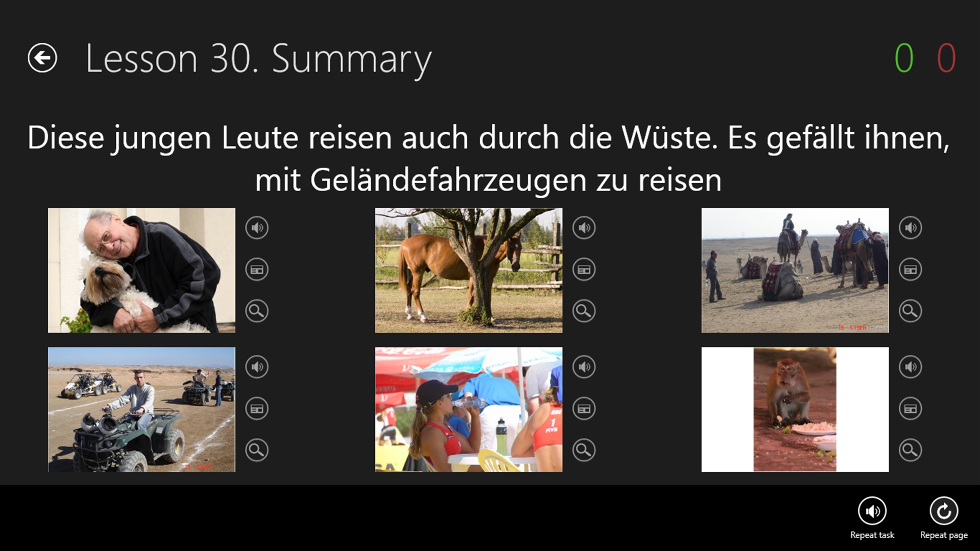Viewport: 980px width, 551px height.
Task: Pick the woman drinking water picture
Action: pos(469,410)
